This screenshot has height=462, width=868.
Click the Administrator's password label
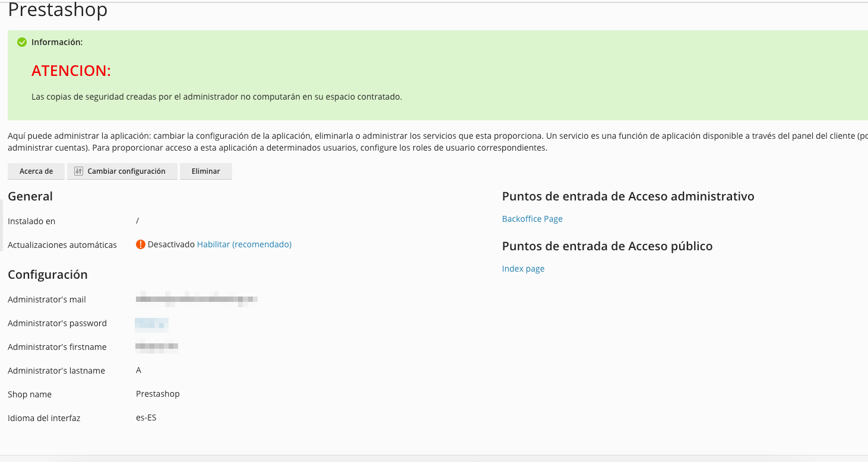click(x=57, y=323)
